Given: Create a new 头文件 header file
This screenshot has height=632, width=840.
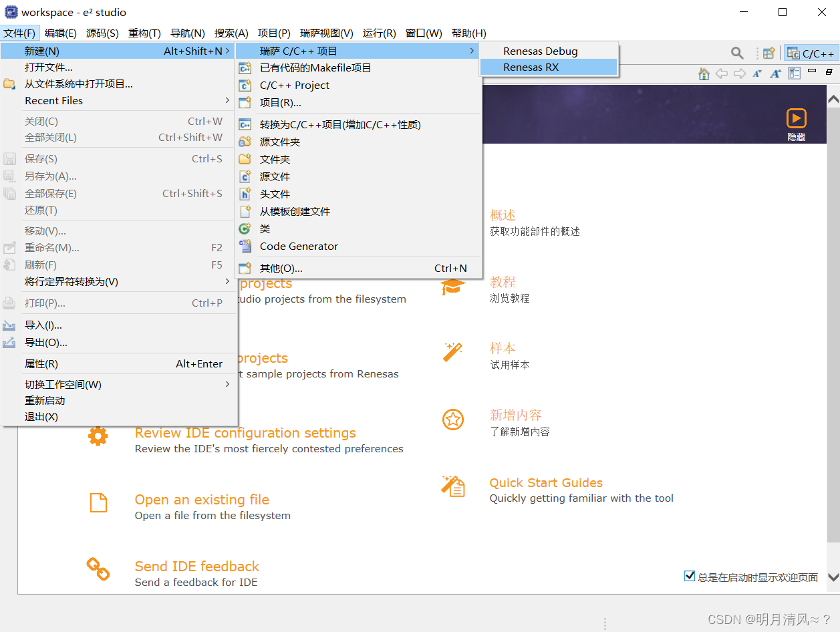Looking at the screenshot, I should (359, 194).
